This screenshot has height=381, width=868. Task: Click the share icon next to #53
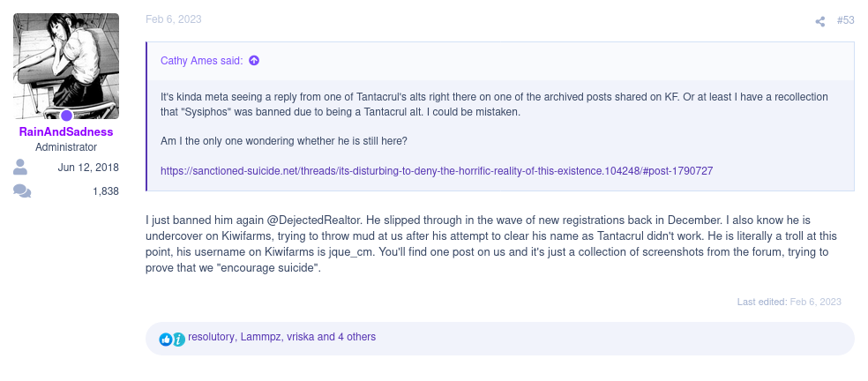coord(819,21)
